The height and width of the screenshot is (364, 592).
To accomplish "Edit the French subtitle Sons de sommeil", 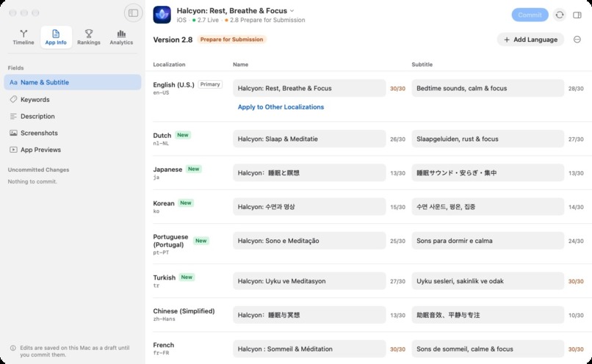I will tap(488, 349).
